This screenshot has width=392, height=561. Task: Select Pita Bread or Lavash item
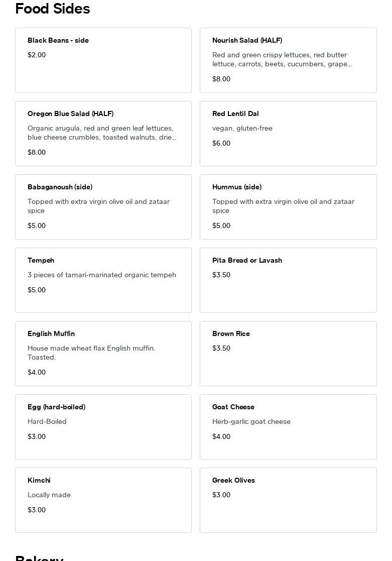pos(288,280)
